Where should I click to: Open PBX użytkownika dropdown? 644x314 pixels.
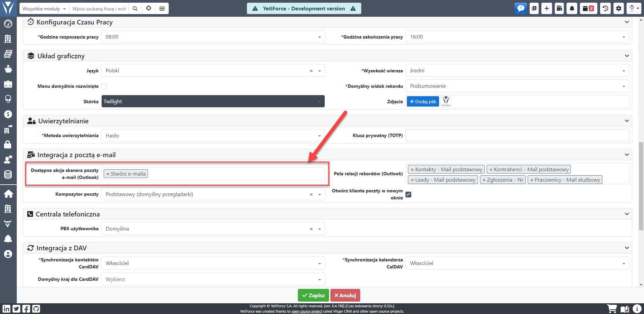click(x=213, y=229)
